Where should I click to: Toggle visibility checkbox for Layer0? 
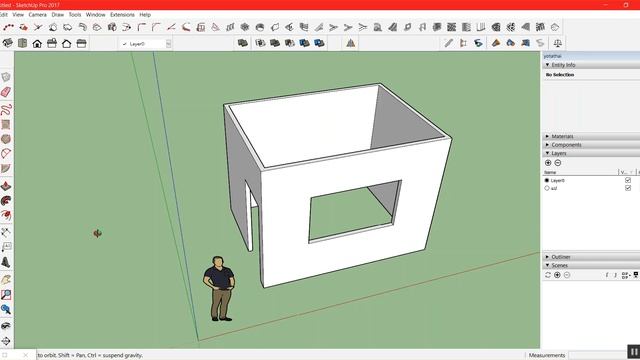pyautogui.click(x=628, y=180)
